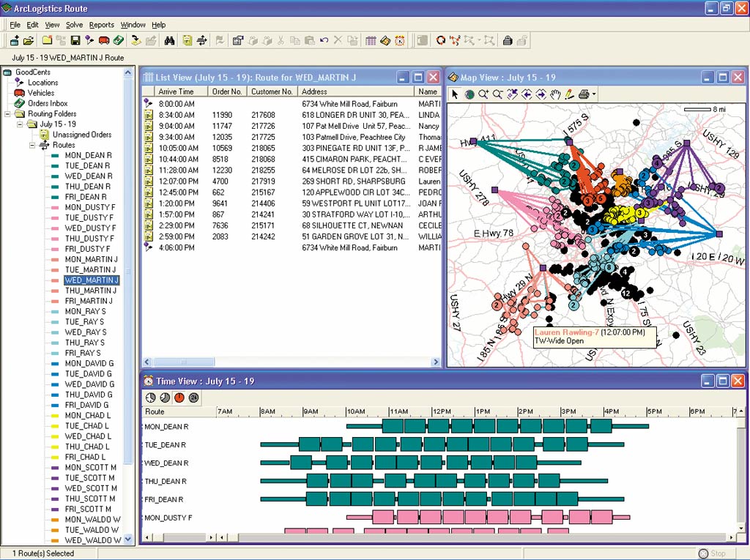Click the new project icon with plus
Viewport: 750px width, 560px height.
point(15,41)
